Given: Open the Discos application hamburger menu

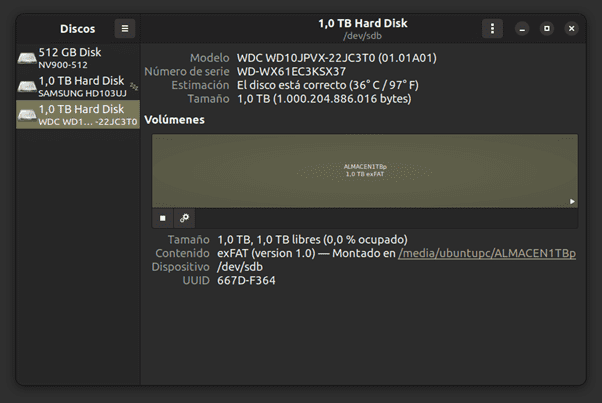Looking at the screenshot, I should pos(124,29).
